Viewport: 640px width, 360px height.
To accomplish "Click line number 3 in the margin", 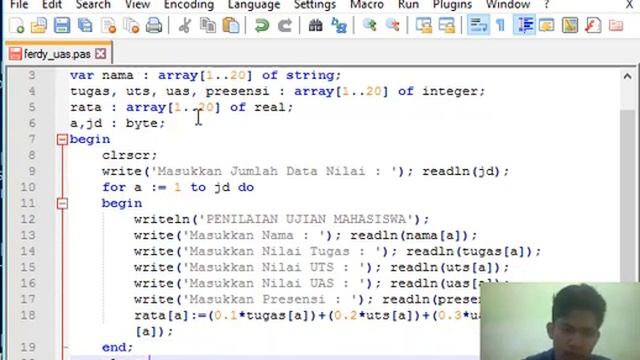I will [31, 76].
